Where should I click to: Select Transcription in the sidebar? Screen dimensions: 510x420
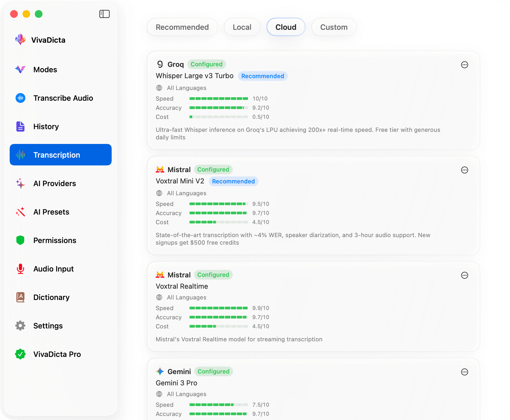[56, 155]
